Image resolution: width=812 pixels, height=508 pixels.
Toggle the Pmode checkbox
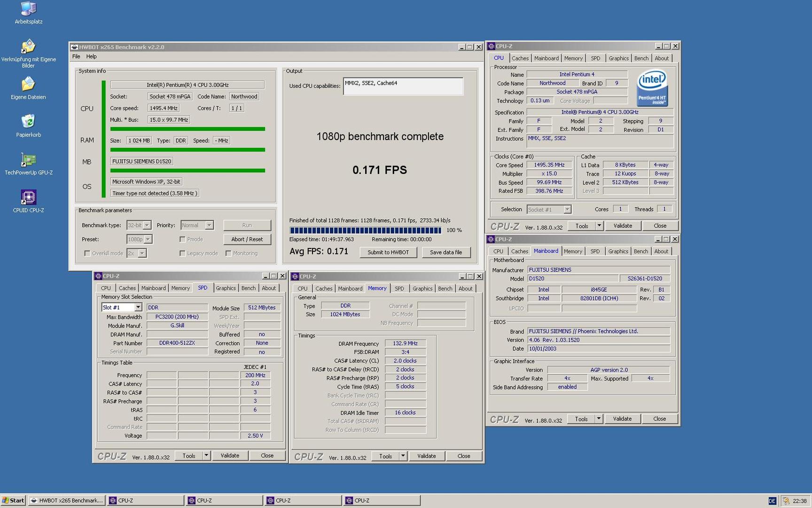[182, 239]
